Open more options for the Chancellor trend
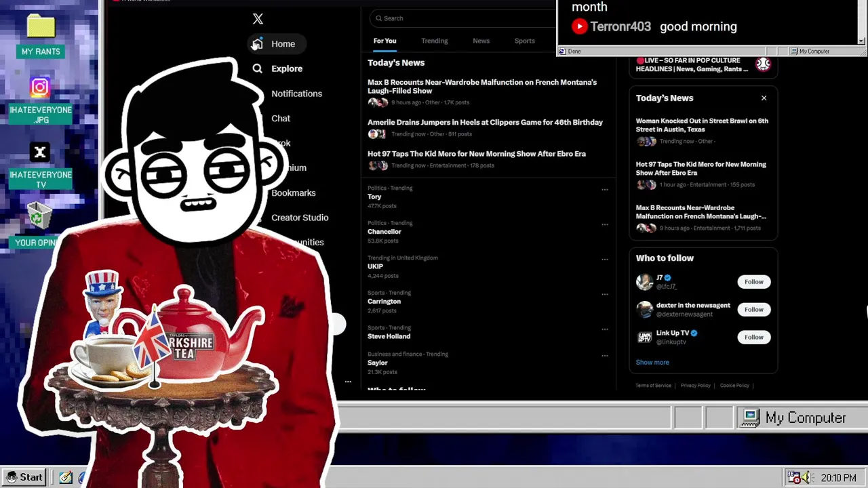This screenshot has width=868, height=488. click(605, 224)
